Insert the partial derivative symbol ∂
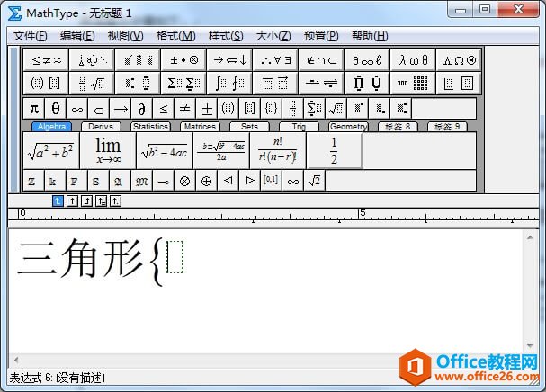The width and height of the screenshot is (546, 392). pos(142,109)
